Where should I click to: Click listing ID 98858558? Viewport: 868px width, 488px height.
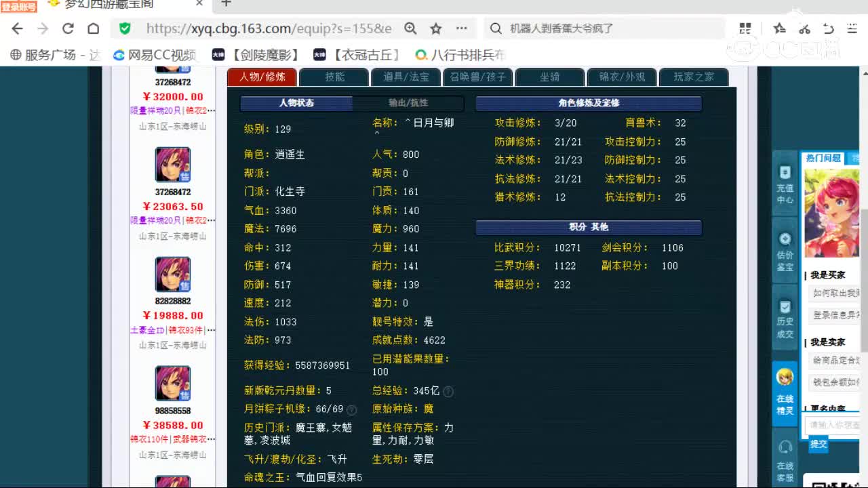[x=173, y=411]
